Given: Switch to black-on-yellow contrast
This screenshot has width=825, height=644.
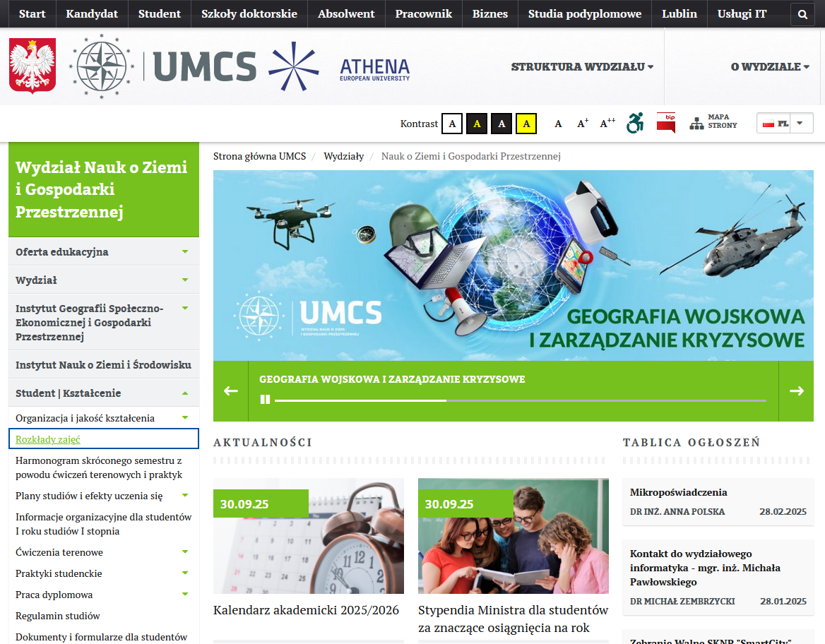Looking at the screenshot, I should (x=526, y=124).
